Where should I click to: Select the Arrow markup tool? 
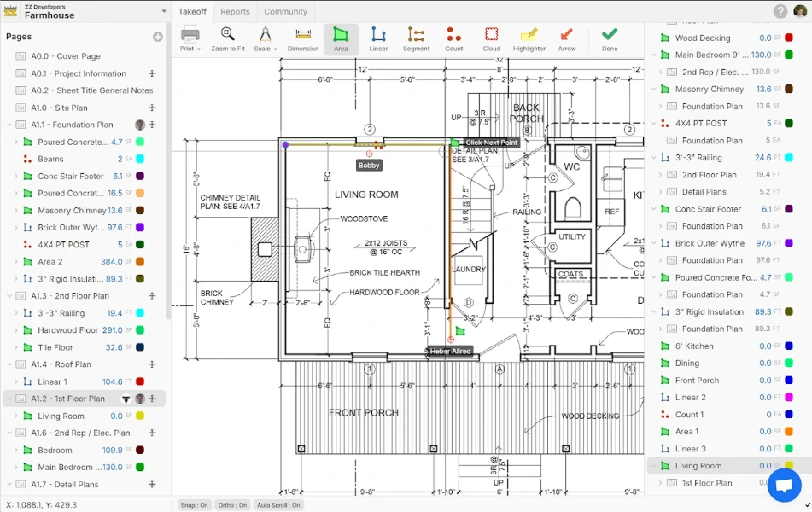point(567,40)
